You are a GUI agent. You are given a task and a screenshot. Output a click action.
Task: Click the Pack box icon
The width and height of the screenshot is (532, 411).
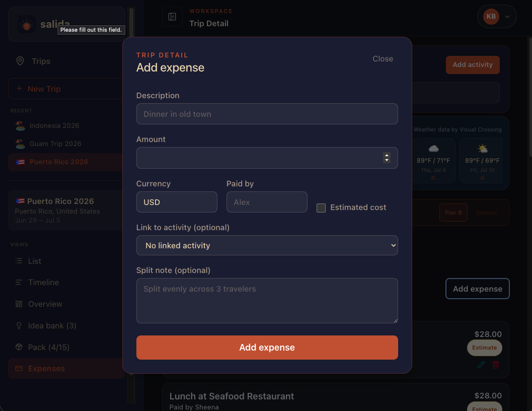tap(19, 347)
